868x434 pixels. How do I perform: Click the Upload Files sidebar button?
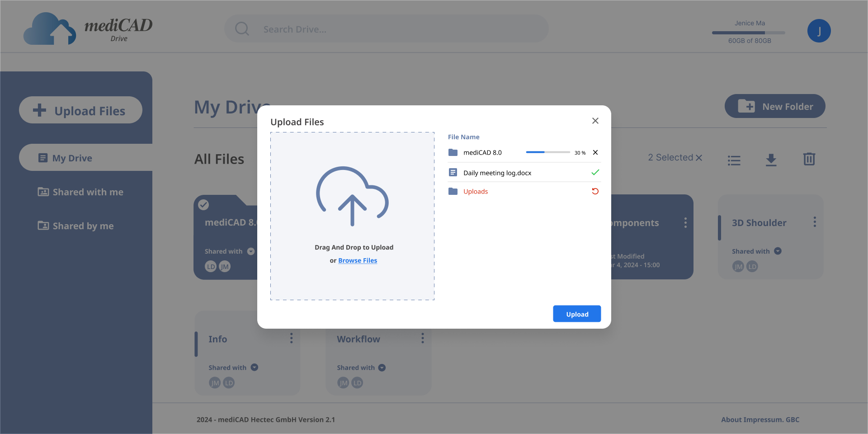[80, 110]
